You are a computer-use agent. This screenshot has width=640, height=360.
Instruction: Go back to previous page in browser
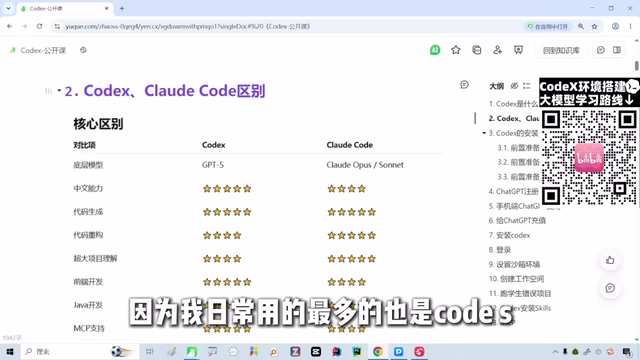coord(9,26)
